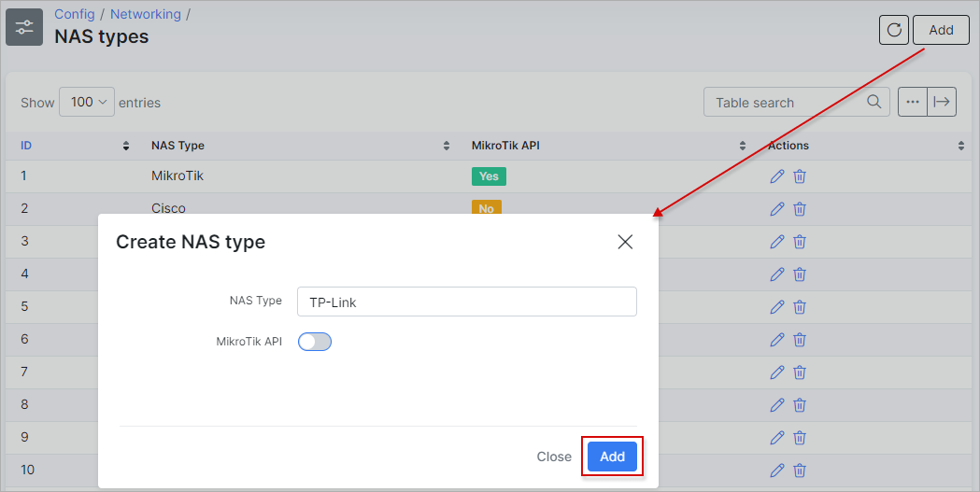
Task: Sort table by NAS Type column arrows
Action: [447, 146]
